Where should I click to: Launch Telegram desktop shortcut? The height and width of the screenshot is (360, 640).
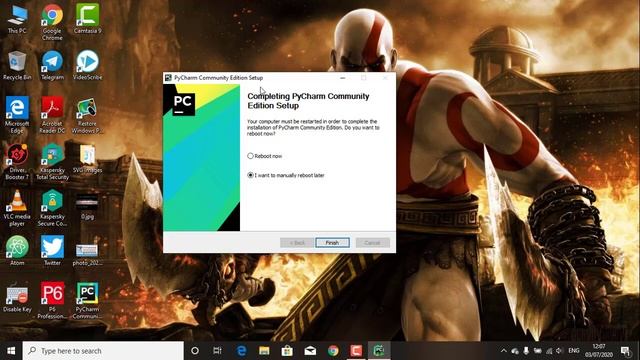(x=52, y=65)
